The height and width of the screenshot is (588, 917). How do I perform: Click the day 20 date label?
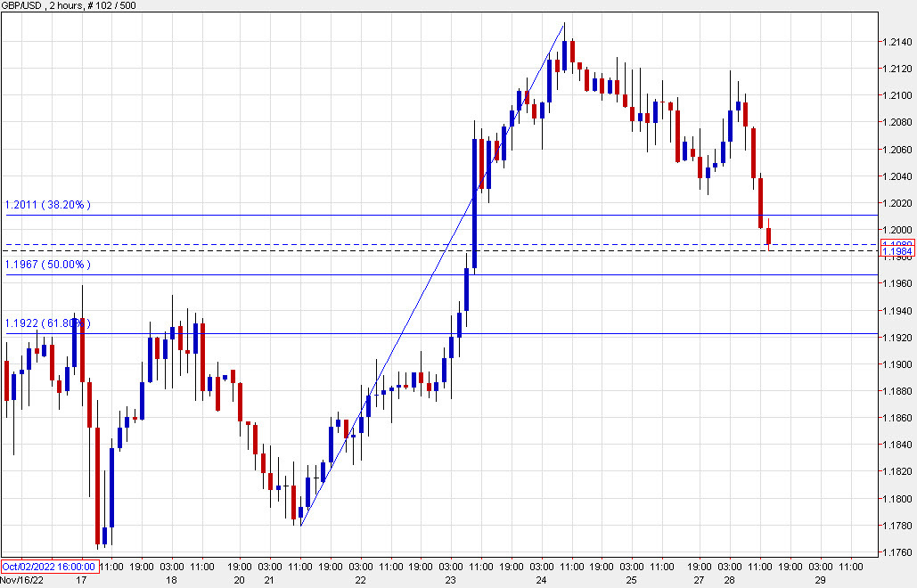click(239, 580)
